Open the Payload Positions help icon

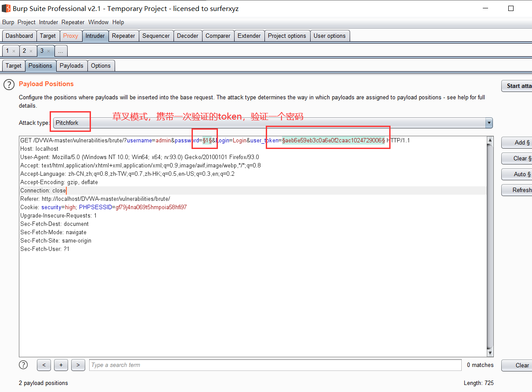pyautogui.click(x=9, y=84)
